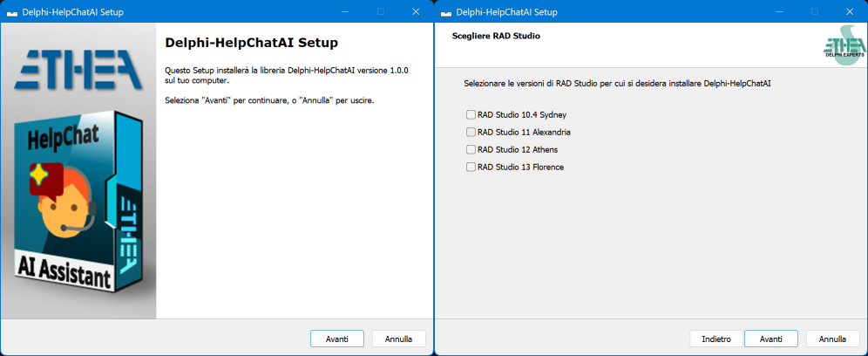The width and height of the screenshot is (868, 356).
Task: Click the 'Selezionare le versioni di RAD Studio' text
Action: tap(617, 84)
